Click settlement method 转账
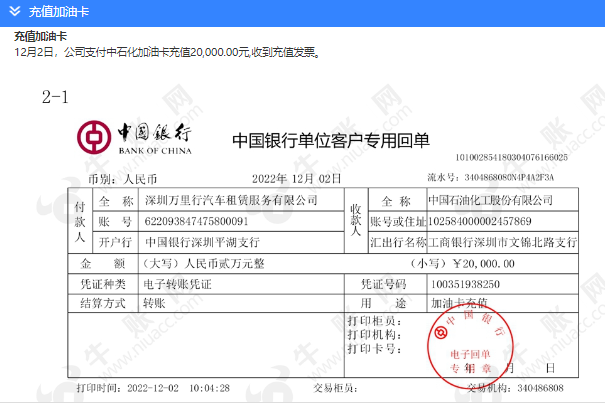 [x=154, y=303]
